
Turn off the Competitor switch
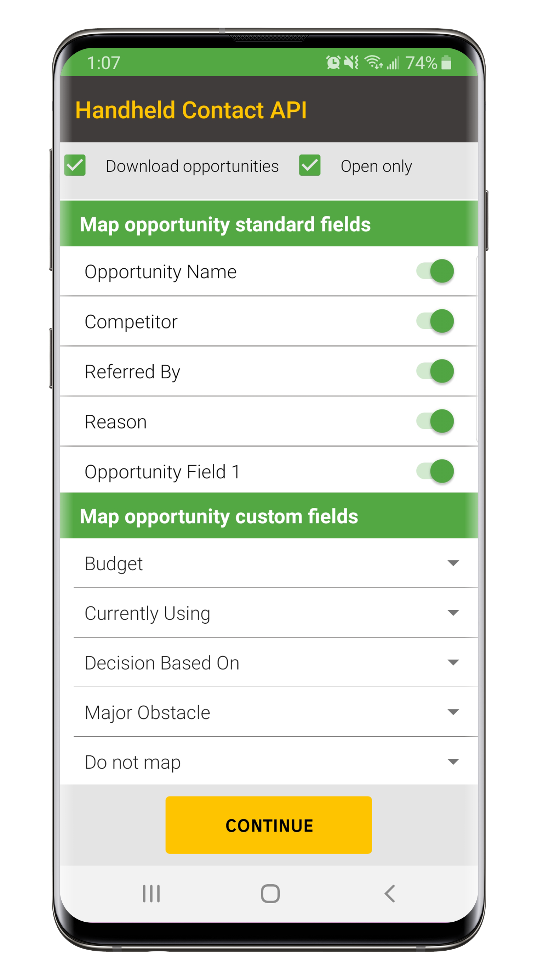(x=435, y=321)
